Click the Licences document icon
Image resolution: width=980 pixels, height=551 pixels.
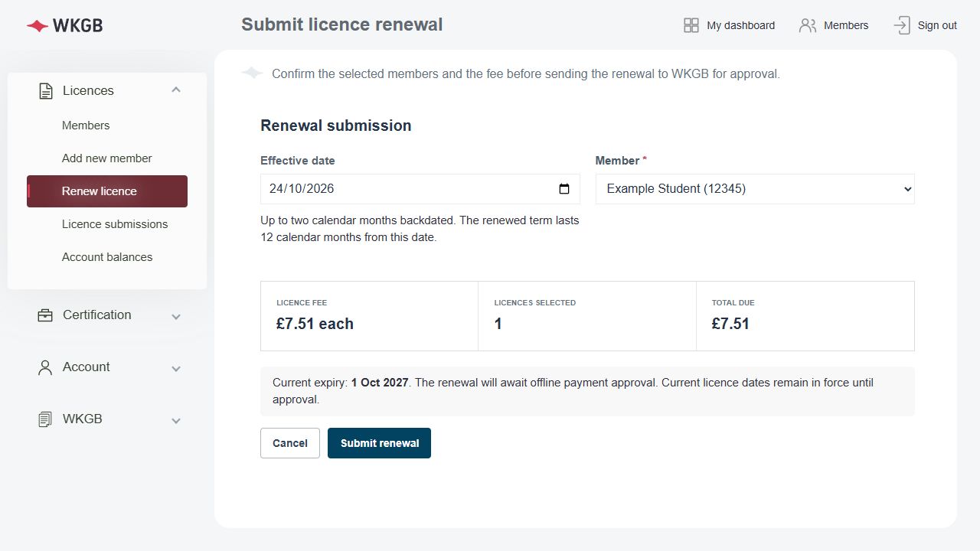(45, 91)
